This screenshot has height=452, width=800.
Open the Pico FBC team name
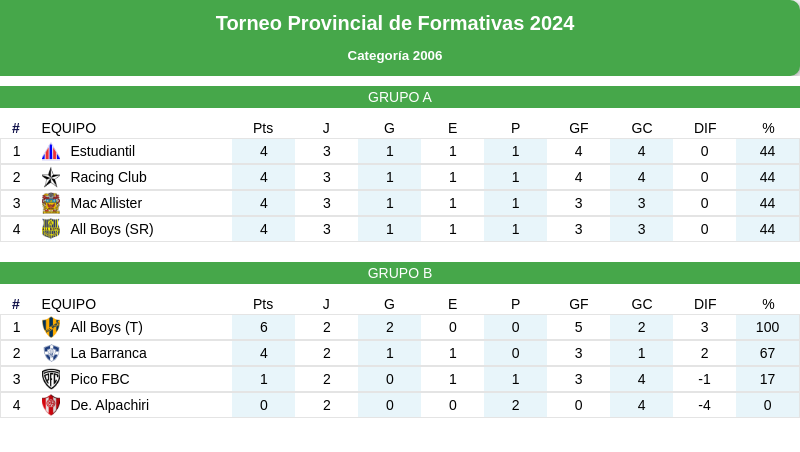point(100,379)
